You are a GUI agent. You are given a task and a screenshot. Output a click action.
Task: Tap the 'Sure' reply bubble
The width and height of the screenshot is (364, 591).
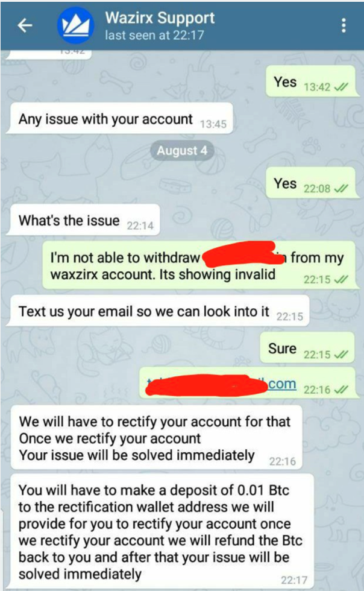click(307, 348)
